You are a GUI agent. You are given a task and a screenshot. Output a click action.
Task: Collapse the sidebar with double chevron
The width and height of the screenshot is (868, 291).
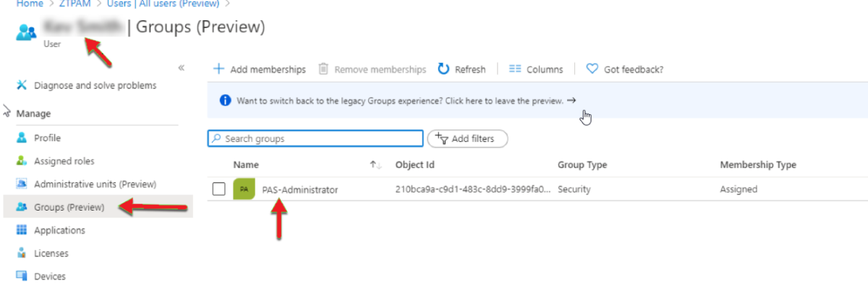(x=181, y=67)
